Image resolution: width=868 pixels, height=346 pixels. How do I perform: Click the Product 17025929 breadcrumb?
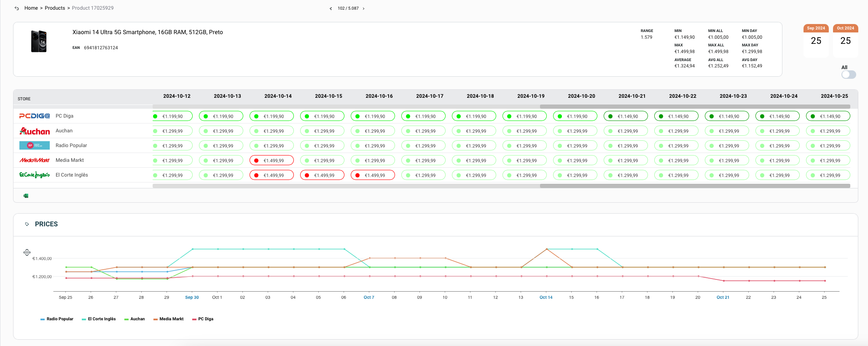pos(93,8)
